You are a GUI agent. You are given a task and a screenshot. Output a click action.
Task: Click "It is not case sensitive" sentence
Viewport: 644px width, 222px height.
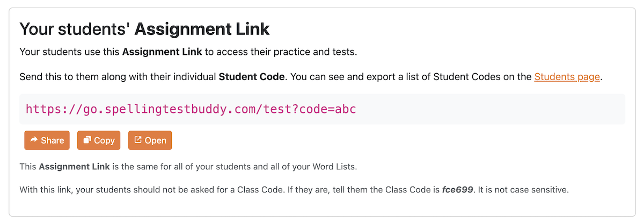coord(525,190)
